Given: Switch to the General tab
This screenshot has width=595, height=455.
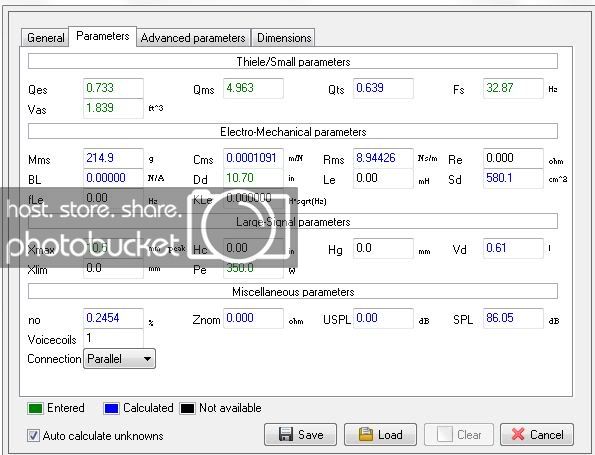Looking at the screenshot, I should [x=46, y=38].
